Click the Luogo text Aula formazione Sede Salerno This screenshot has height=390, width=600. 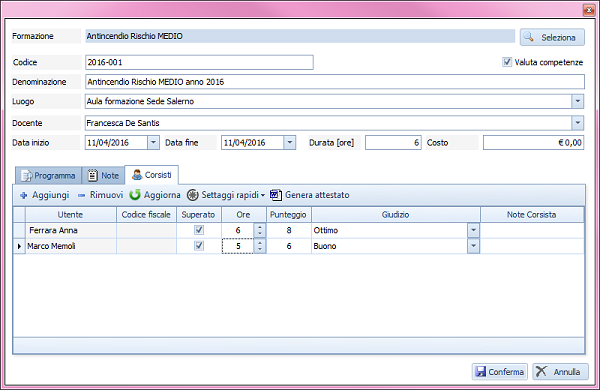tap(140, 101)
